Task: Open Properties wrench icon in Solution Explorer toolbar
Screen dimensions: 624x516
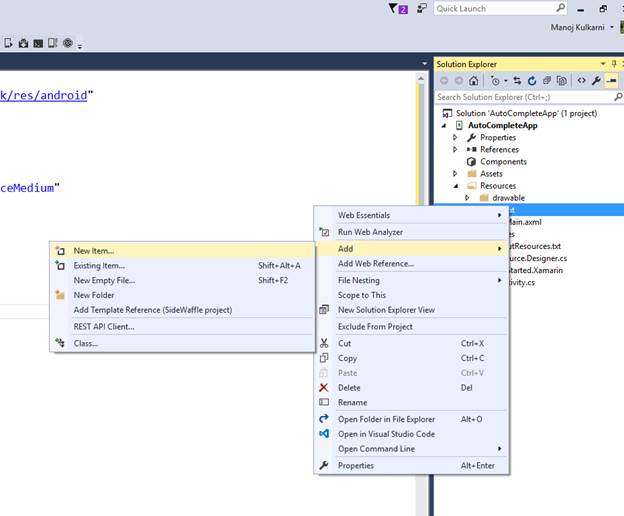Action: point(596,81)
